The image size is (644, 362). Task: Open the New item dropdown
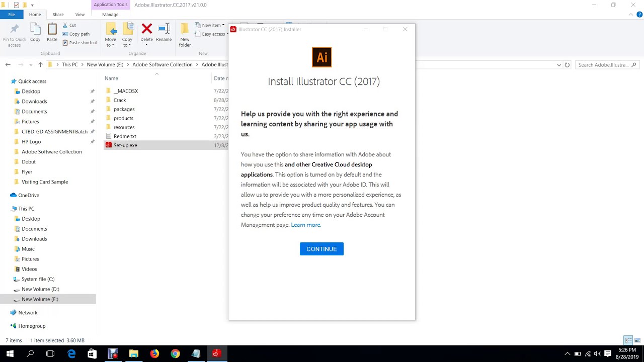coord(209,25)
